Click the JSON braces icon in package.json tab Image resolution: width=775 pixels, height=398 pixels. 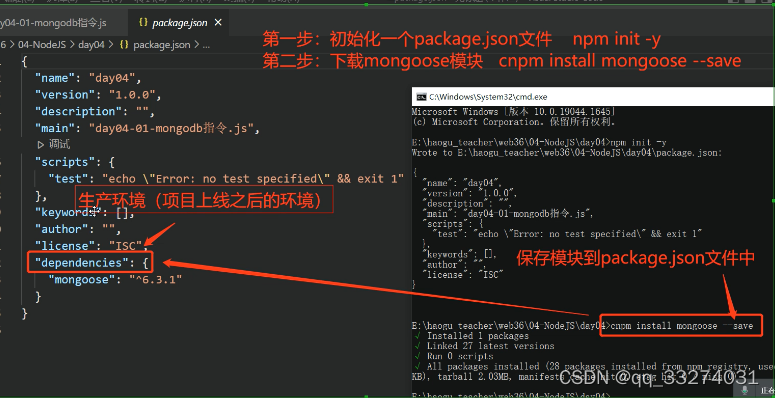(x=143, y=23)
